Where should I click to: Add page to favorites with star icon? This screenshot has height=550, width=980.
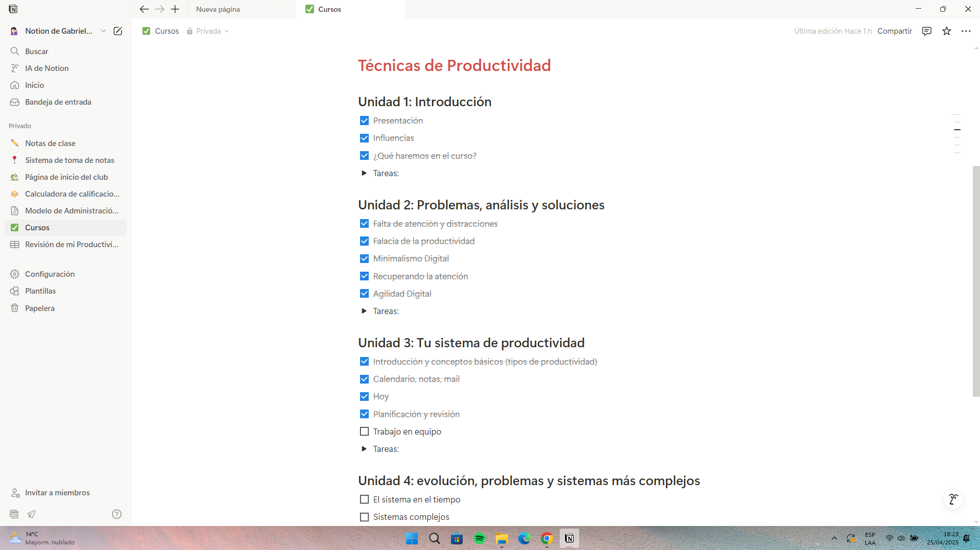tap(946, 31)
